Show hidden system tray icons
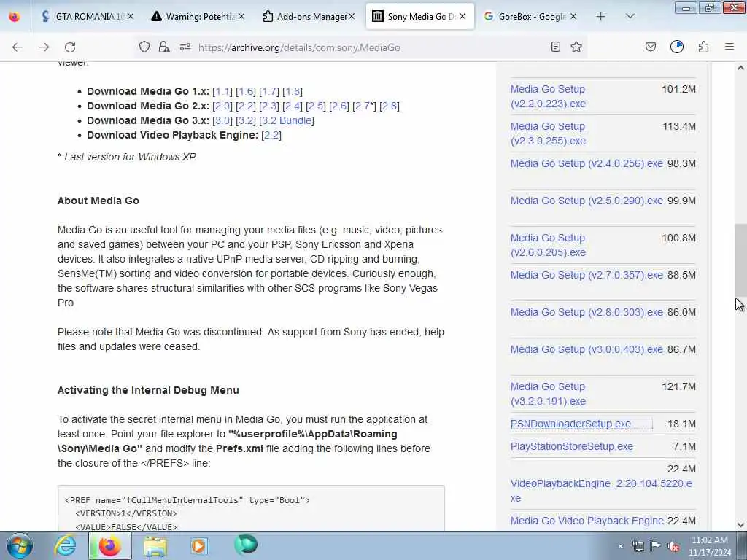Viewport: 747px width, 560px height. coord(620,546)
